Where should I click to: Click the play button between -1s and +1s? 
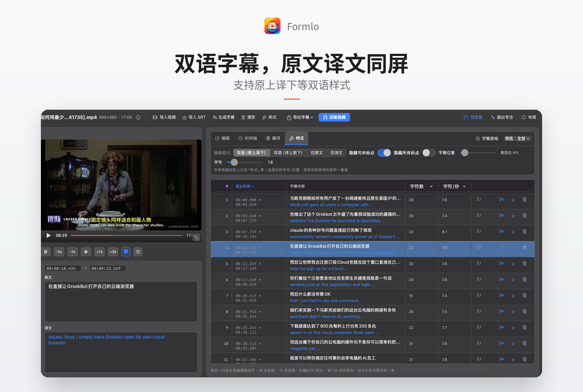[x=86, y=252]
